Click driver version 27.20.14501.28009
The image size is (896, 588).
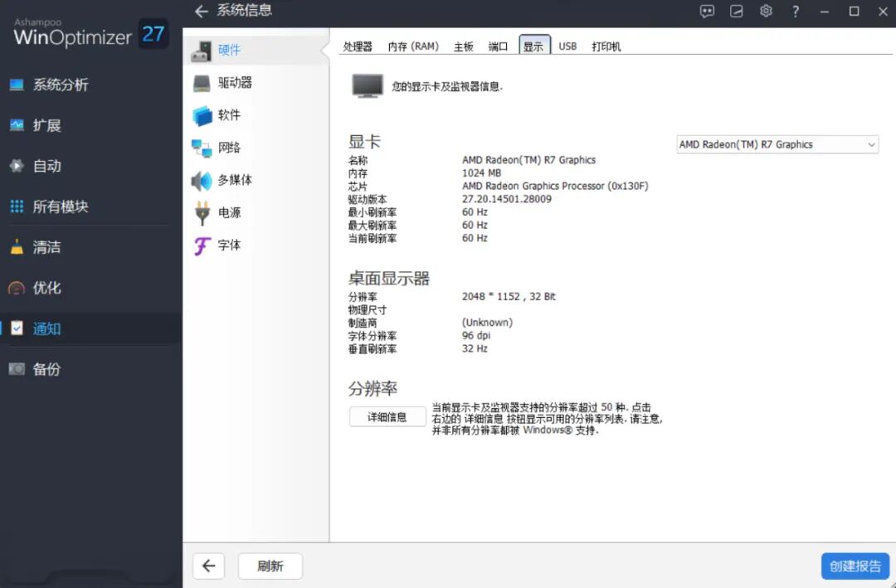tap(507, 199)
